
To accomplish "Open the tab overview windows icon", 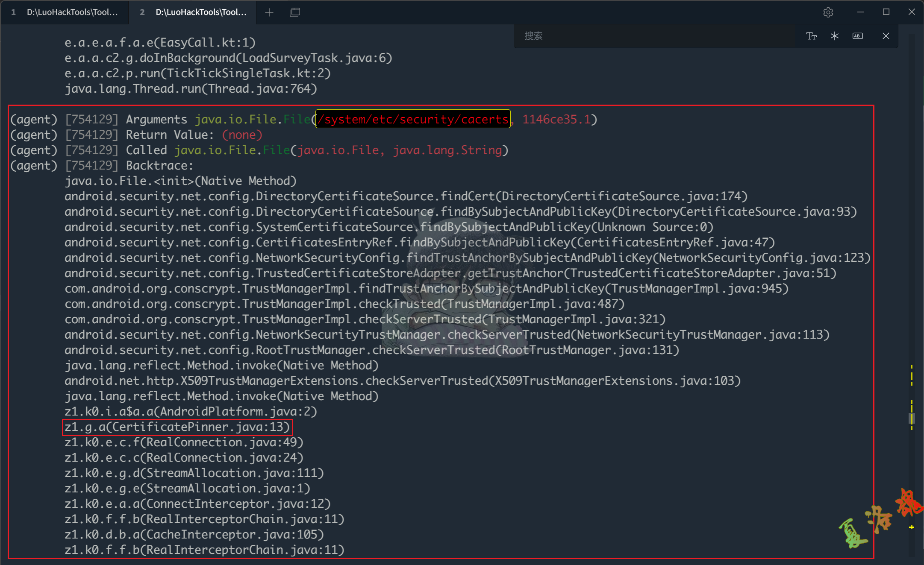I will pyautogui.click(x=295, y=12).
